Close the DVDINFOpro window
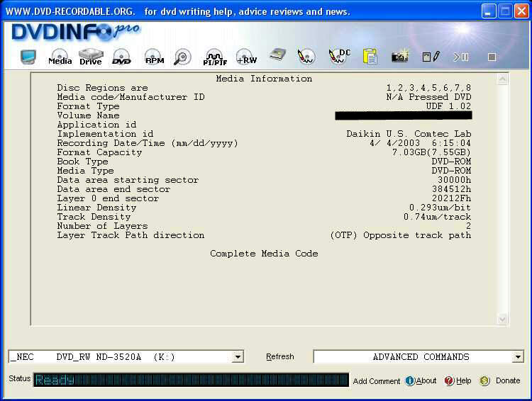Screen dimensions: 532x401 coord(521,11)
